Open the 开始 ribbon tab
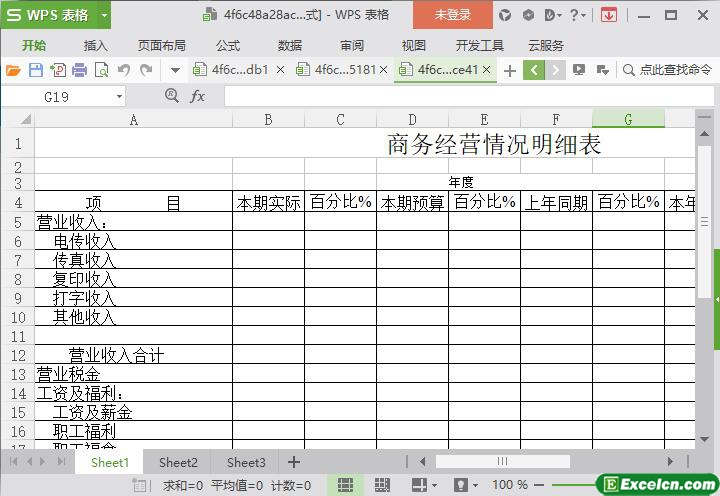720x496 pixels. tap(34, 45)
